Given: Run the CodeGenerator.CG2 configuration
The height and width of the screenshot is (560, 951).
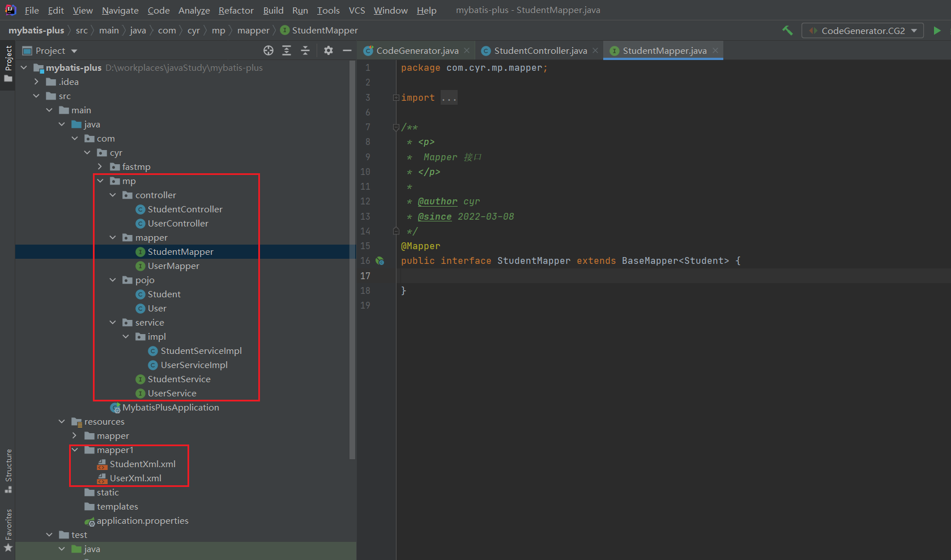Looking at the screenshot, I should tap(937, 31).
